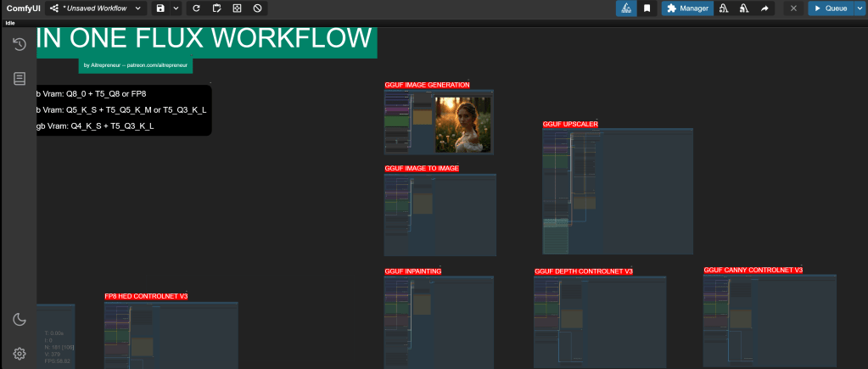The height and width of the screenshot is (369, 868).
Task: Click the save workflow icon
Action: [160, 8]
